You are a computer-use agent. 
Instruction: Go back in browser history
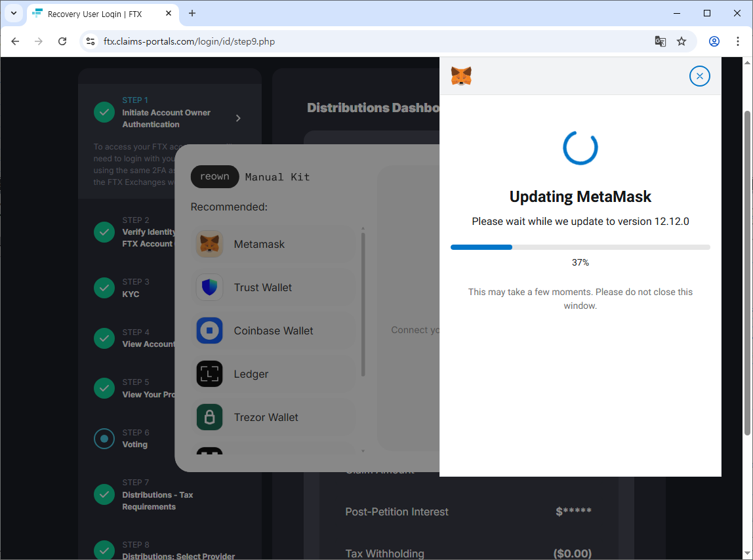[15, 41]
